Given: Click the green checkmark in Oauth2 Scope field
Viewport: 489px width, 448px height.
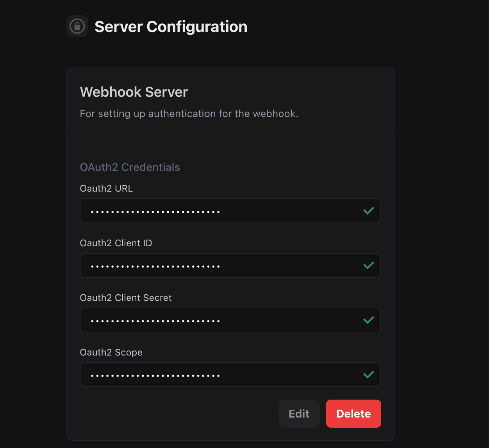Looking at the screenshot, I should pos(369,375).
